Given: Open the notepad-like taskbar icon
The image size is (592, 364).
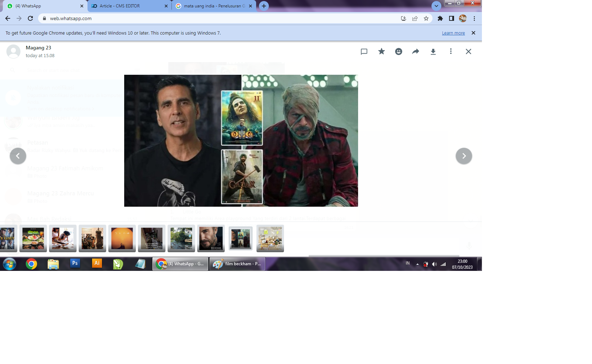Looking at the screenshot, I should [140, 264].
